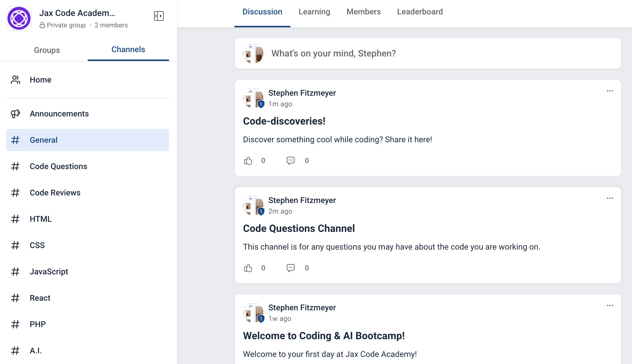Image resolution: width=632 pixels, height=364 pixels.
Task: Open the Welcome to Coding & AI Bootcamp! post
Action: click(324, 336)
